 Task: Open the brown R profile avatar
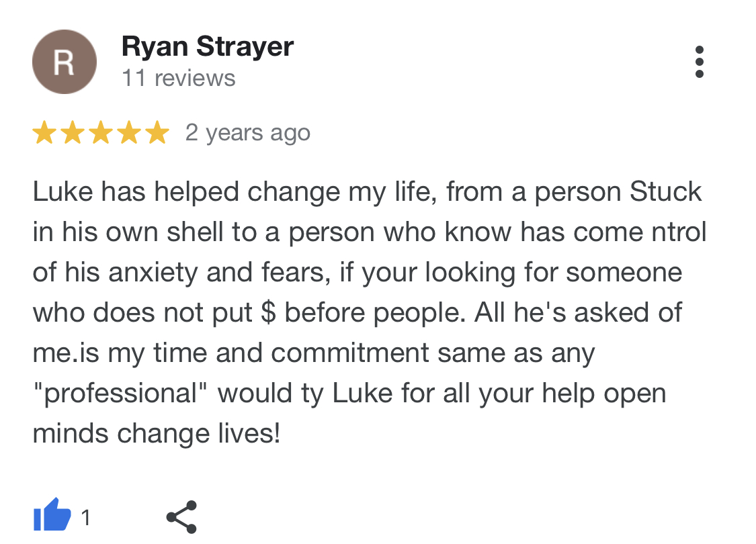[65, 62]
